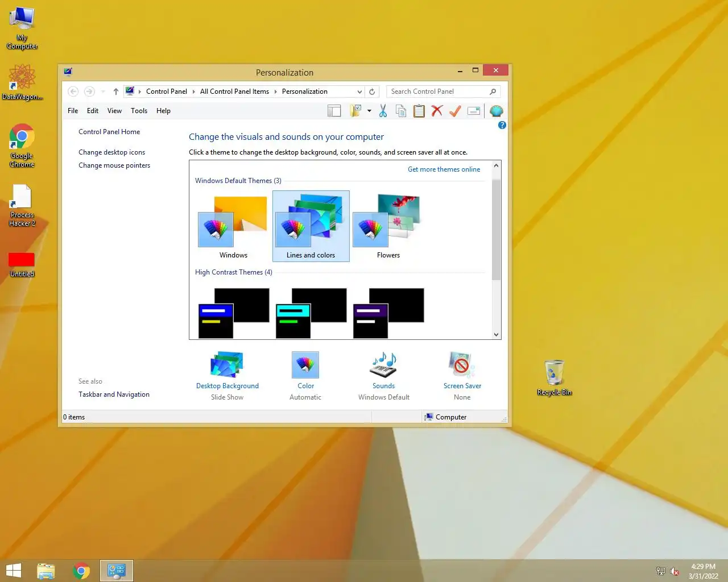Click the Personalization breadcrumb
Screen dimensions: 728x582
pyautogui.click(x=304, y=92)
